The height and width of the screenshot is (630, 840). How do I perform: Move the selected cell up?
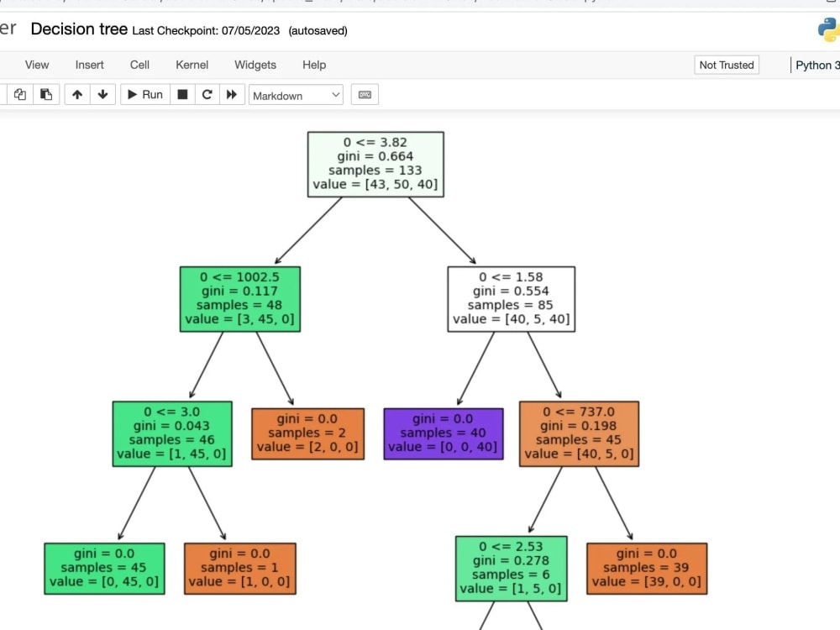76,94
